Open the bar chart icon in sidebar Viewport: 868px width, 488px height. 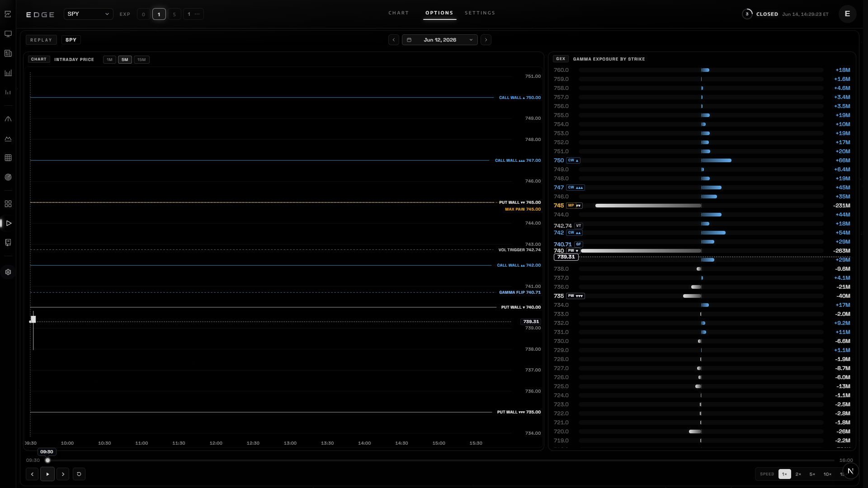(x=8, y=73)
